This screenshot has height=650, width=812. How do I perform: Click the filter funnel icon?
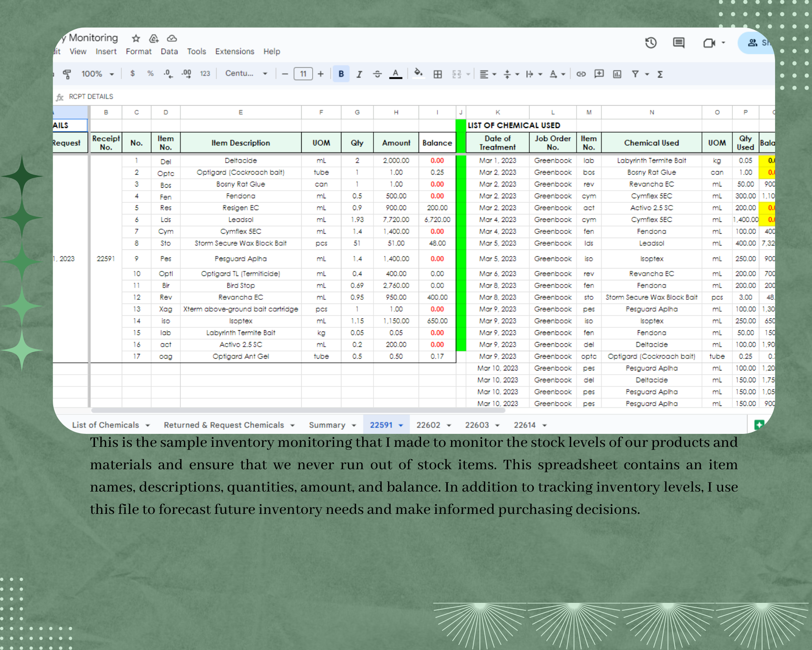point(635,74)
